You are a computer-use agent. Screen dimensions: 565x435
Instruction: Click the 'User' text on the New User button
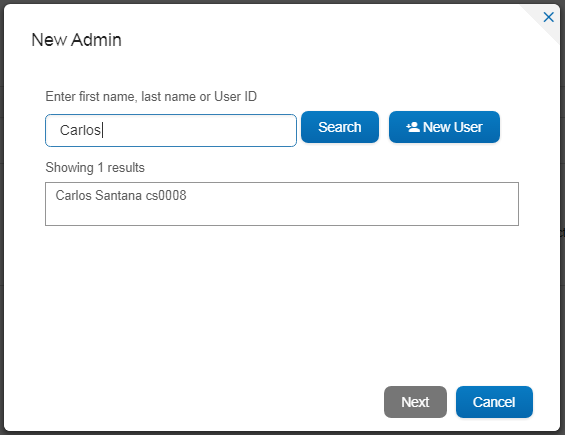(x=468, y=127)
